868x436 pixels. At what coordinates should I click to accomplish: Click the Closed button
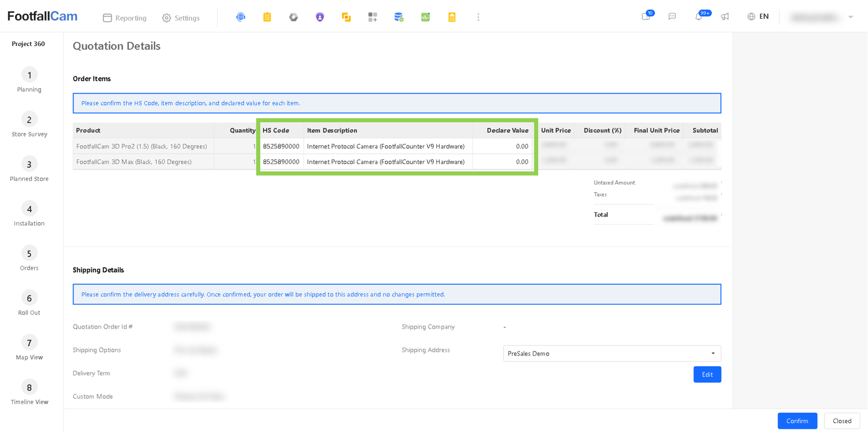click(842, 421)
